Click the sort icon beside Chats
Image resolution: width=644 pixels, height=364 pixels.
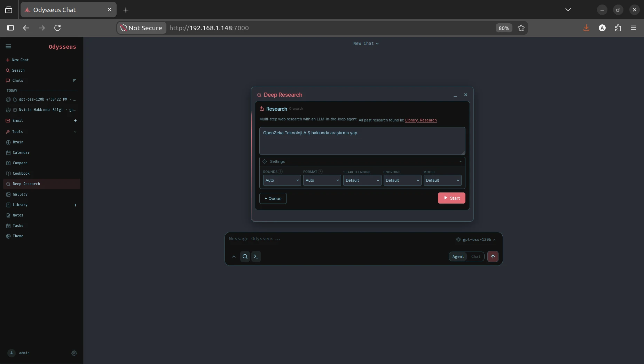click(74, 81)
